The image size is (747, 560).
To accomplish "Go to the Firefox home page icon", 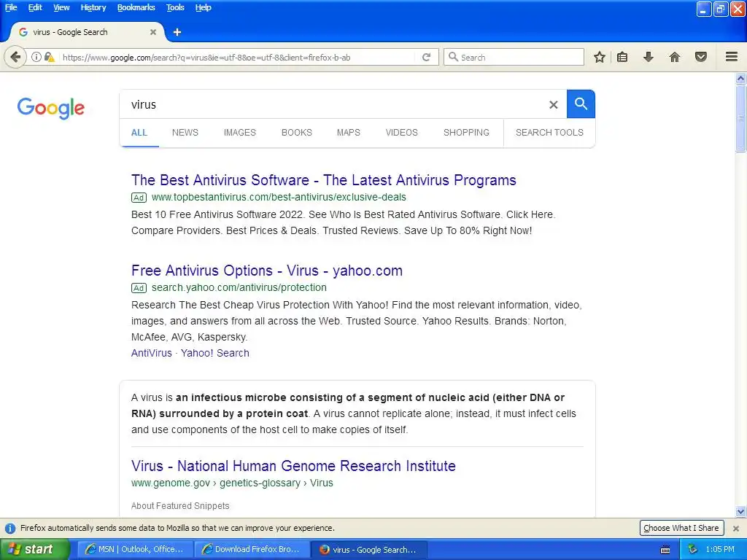I will (x=675, y=57).
